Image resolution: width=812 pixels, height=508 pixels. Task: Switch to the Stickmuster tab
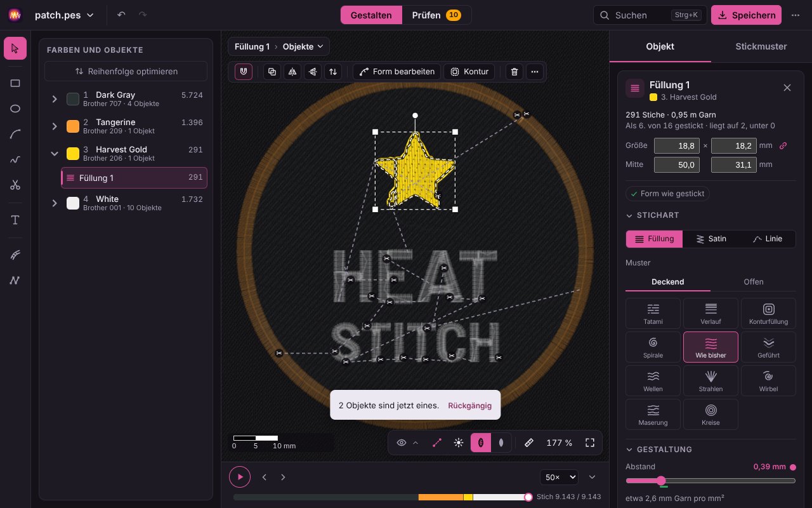pos(761,46)
